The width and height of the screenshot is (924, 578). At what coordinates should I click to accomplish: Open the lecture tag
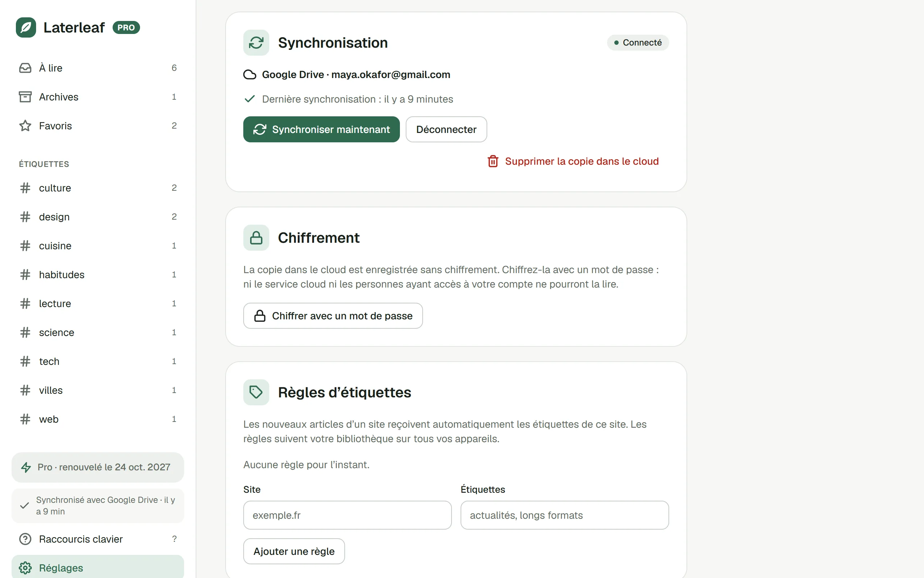tap(98, 303)
